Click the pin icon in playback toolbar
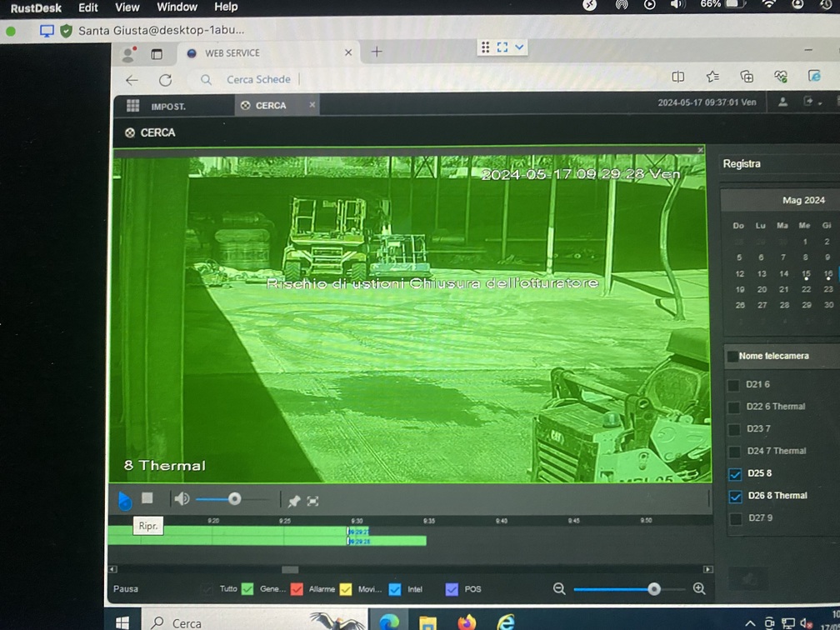The image size is (840, 630). [x=293, y=502]
